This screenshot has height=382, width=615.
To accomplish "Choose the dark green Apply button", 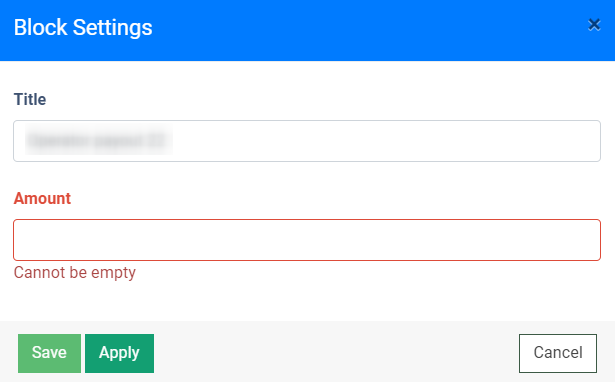I will tap(119, 353).
